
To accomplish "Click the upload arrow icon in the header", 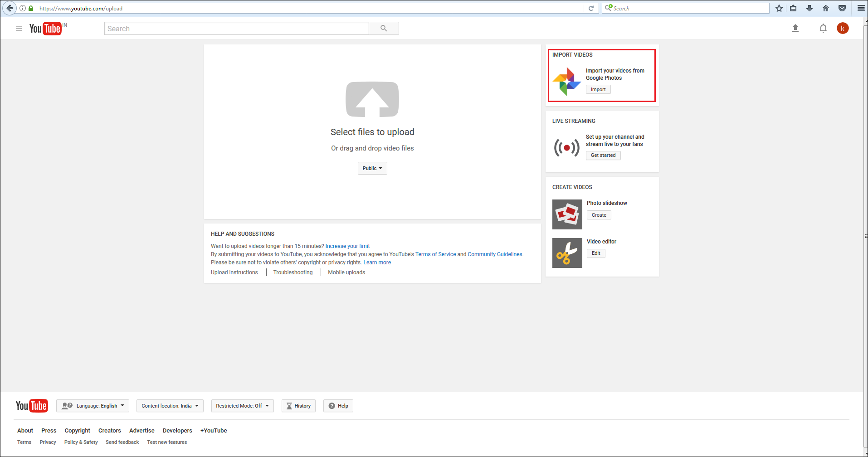I will (795, 28).
